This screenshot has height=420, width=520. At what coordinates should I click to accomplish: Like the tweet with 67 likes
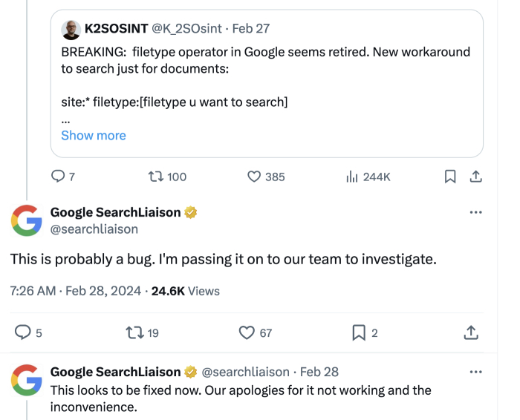(247, 333)
